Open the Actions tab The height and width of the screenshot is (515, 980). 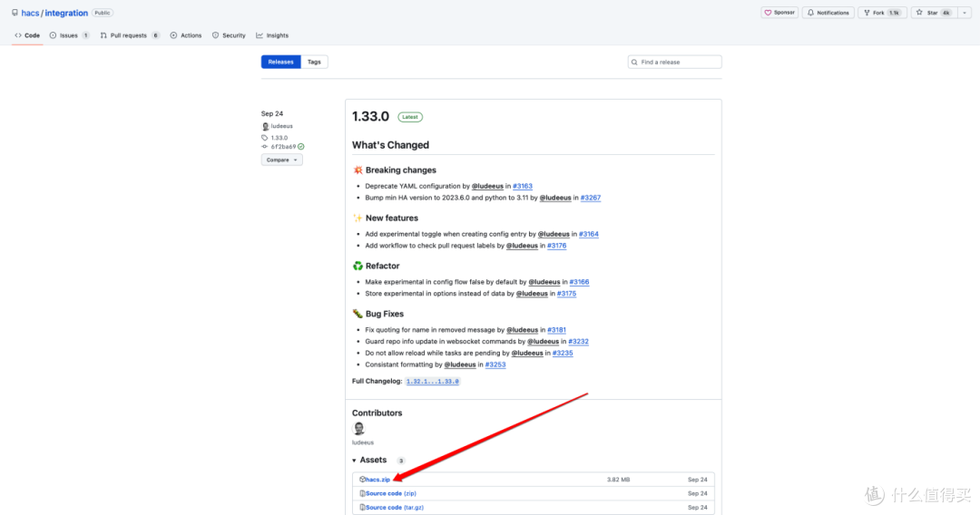coord(186,35)
